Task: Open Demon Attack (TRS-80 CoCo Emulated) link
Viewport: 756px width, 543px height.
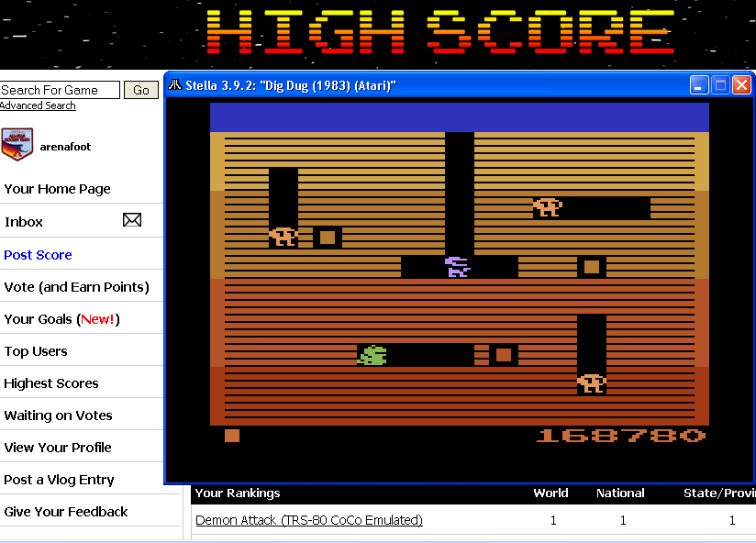Action: point(309,520)
